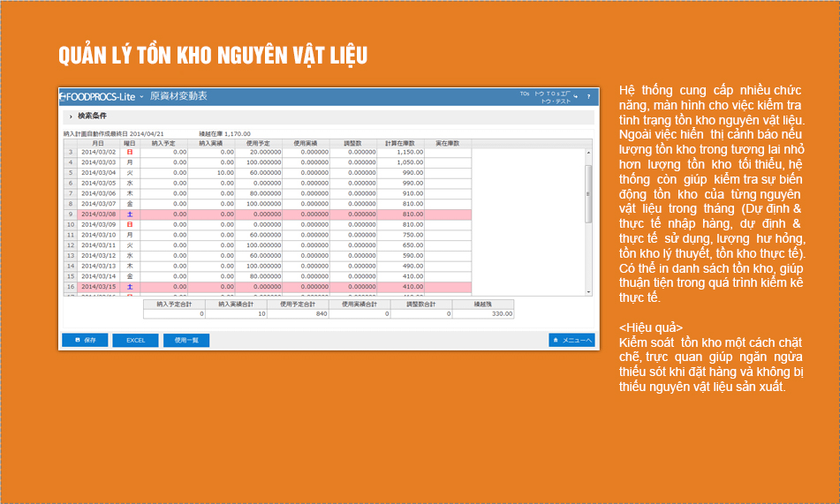Click the 実在庫数 cell for 2014/03/02
Image resolution: width=840 pixels, height=504 pixels.
[448, 152]
